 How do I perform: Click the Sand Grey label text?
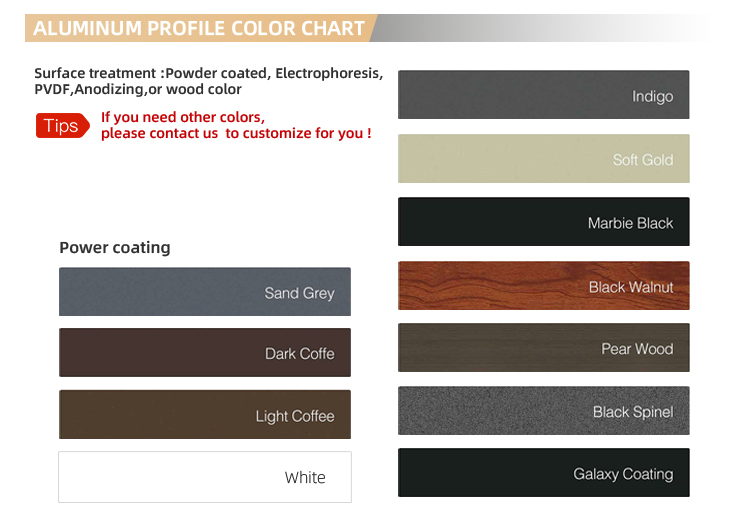[x=299, y=293]
